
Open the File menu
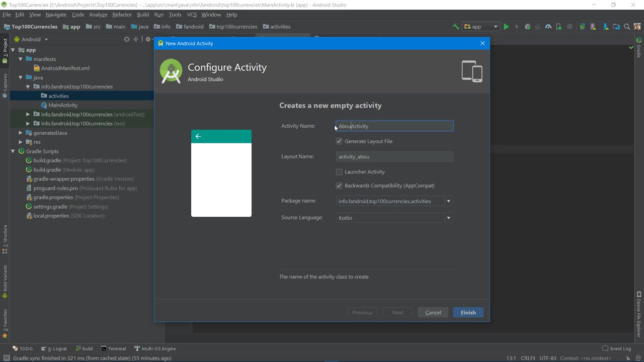[7, 15]
